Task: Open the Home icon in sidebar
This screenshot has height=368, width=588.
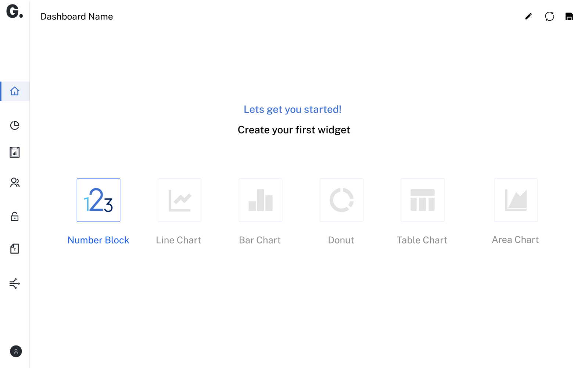Action: (15, 91)
